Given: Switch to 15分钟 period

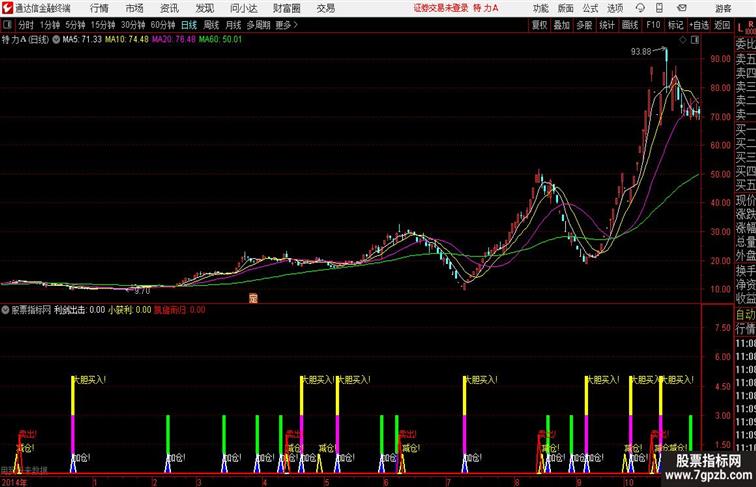Looking at the screenshot, I should (x=103, y=25).
